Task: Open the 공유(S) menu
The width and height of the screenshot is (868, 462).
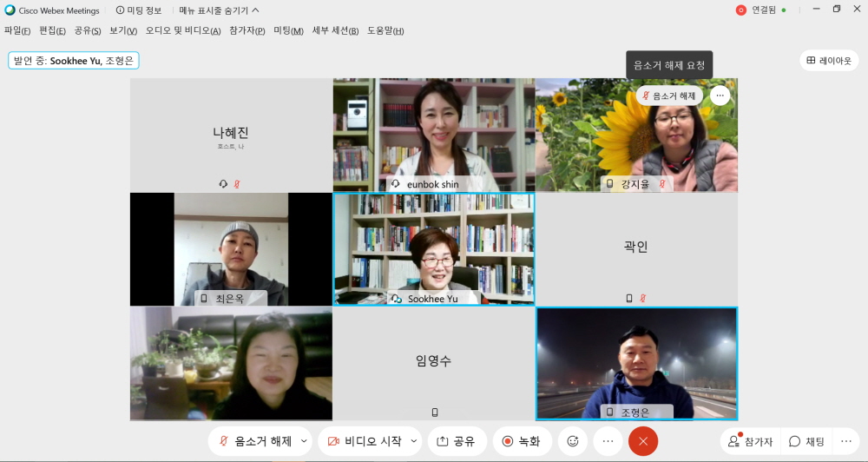Action: [x=88, y=31]
